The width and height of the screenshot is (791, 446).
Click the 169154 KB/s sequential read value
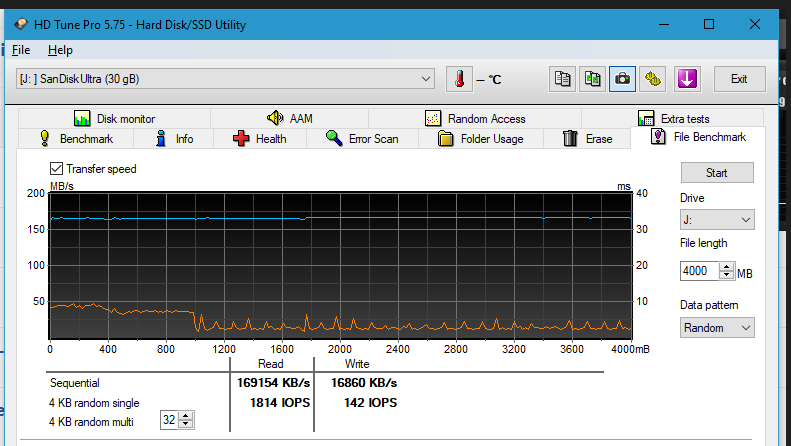(x=273, y=383)
